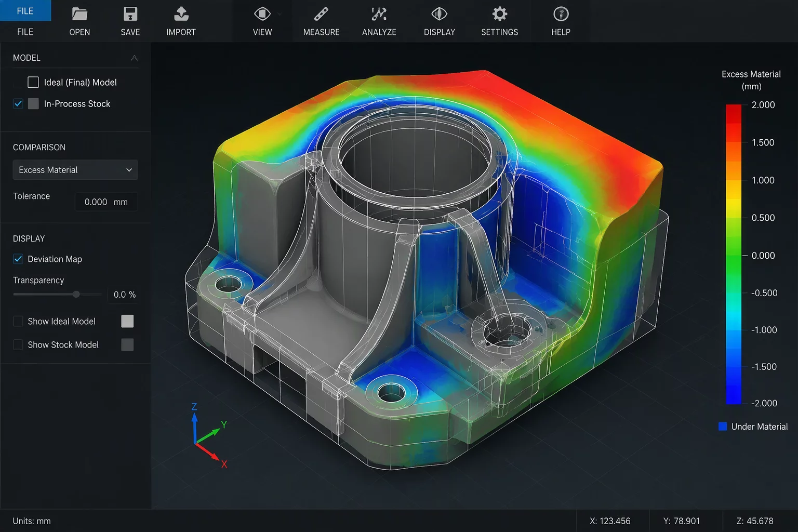The height and width of the screenshot is (532, 798).
Task: Click the excess material color scale bar
Action: (734, 254)
